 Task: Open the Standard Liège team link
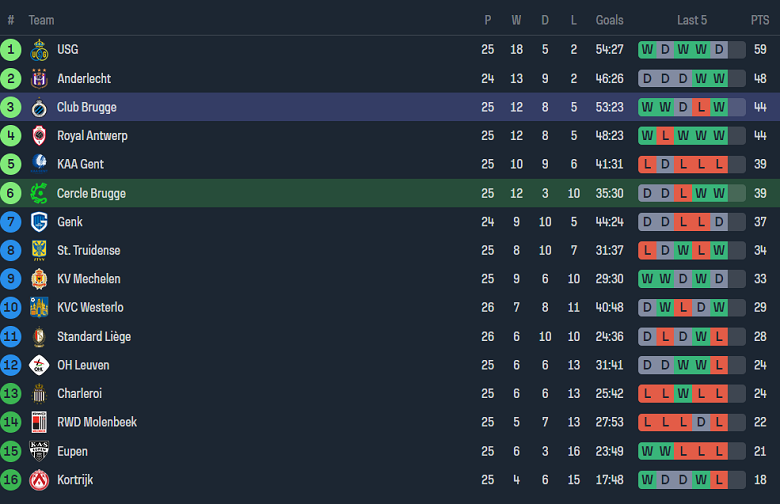point(93,337)
